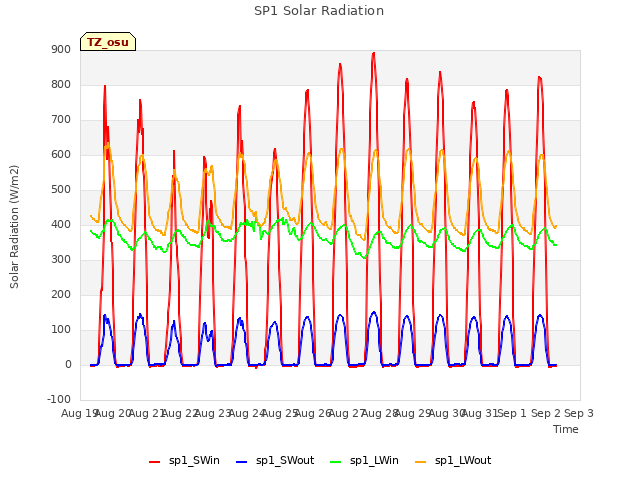Screen dimensions: 640x480
Task: Select the sp1_LWin legend label
Action: click(374, 460)
